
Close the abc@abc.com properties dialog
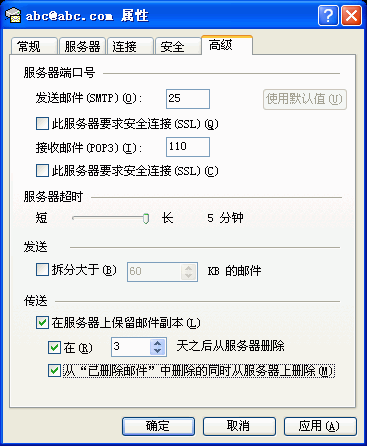pyautogui.click(x=351, y=15)
